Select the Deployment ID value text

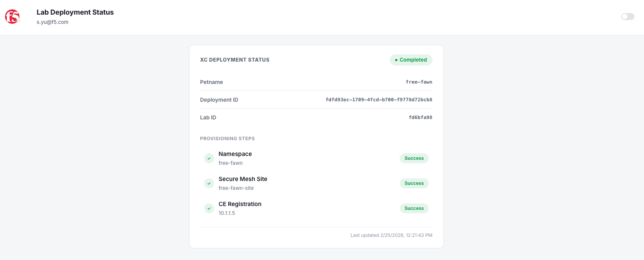379,100
